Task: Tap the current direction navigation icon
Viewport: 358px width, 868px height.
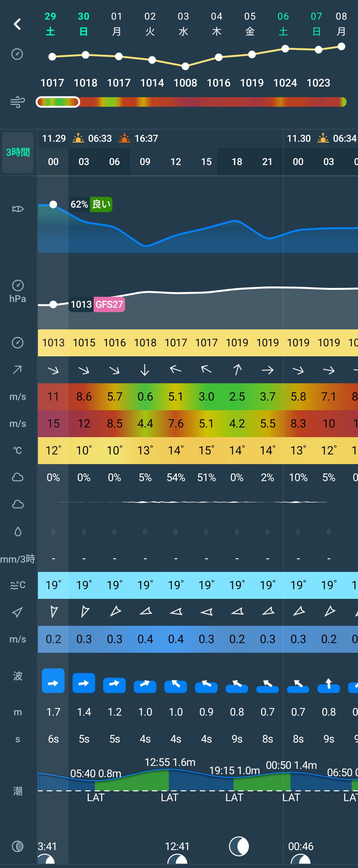Action: (x=18, y=612)
